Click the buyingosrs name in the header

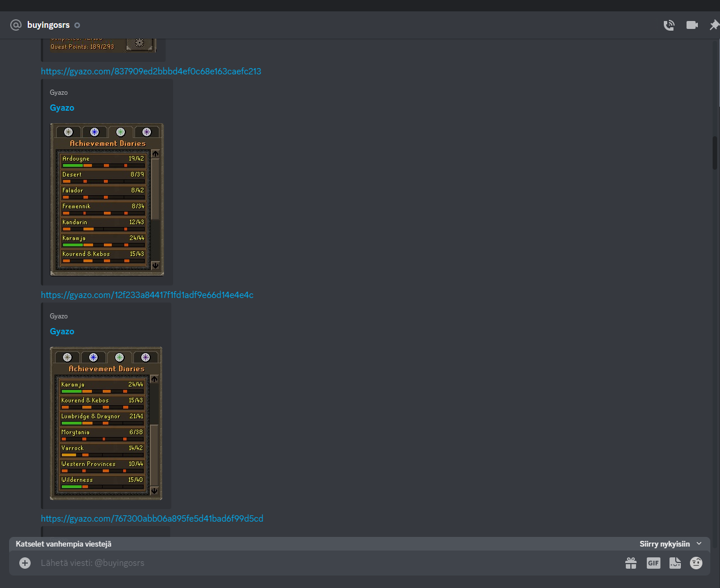coord(48,25)
